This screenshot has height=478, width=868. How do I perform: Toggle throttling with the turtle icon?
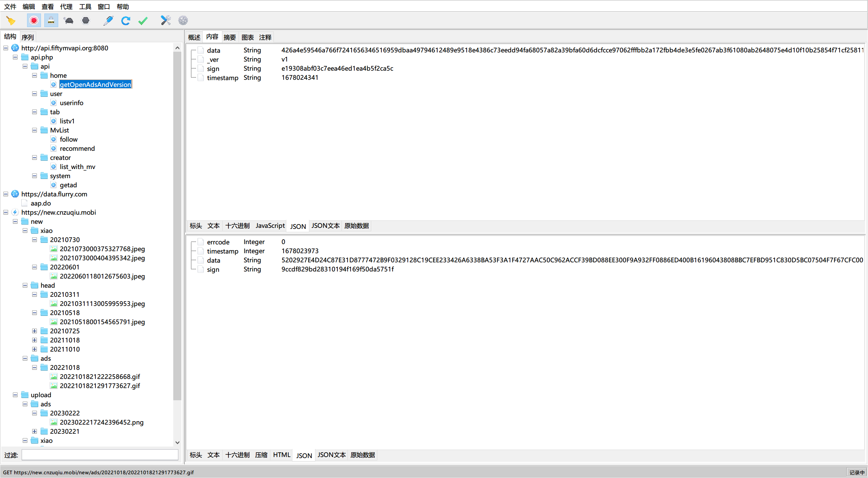pyautogui.click(x=68, y=21)
